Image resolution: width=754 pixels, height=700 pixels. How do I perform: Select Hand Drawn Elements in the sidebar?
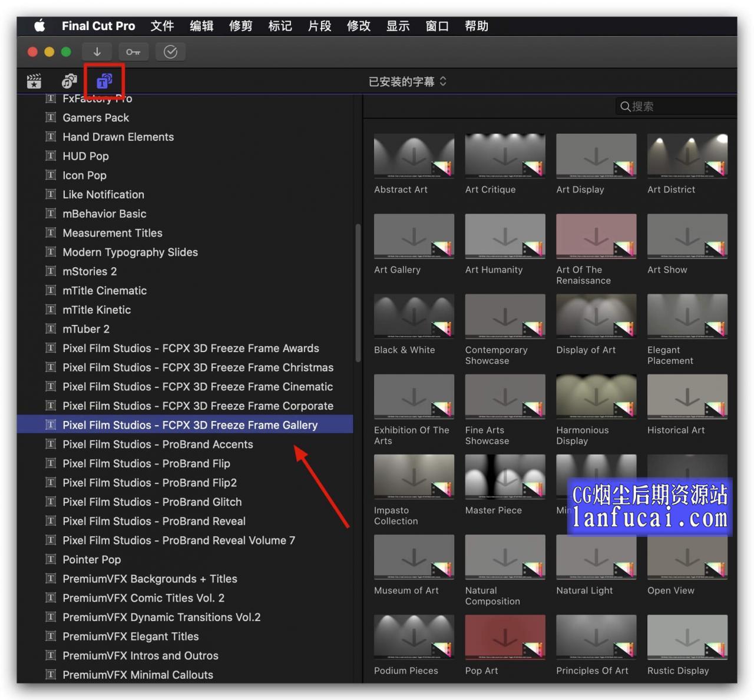tap(185, 137)
